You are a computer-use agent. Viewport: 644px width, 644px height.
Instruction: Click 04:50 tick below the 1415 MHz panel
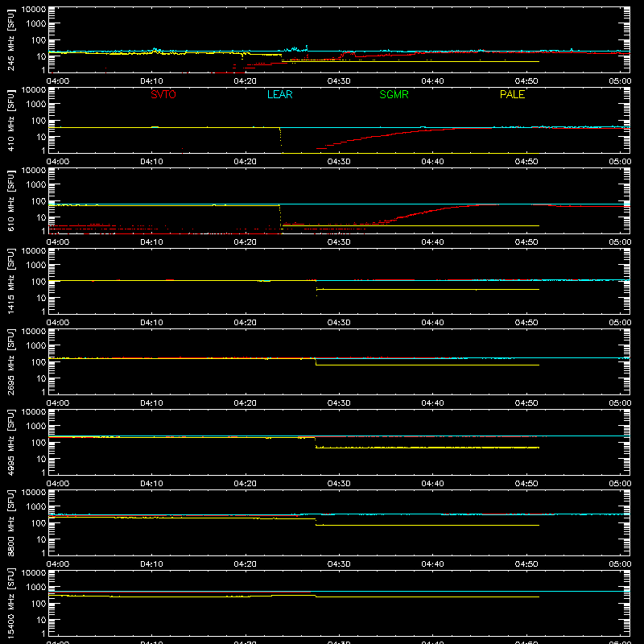pyautogui.click(x=526, y=323)
